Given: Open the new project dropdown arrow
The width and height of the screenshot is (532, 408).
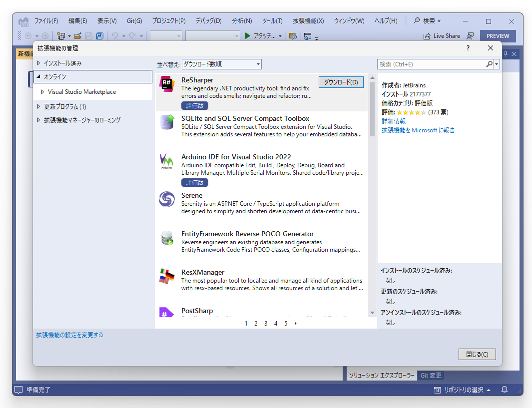Looking at the screenshot, I should click(69, 36).
